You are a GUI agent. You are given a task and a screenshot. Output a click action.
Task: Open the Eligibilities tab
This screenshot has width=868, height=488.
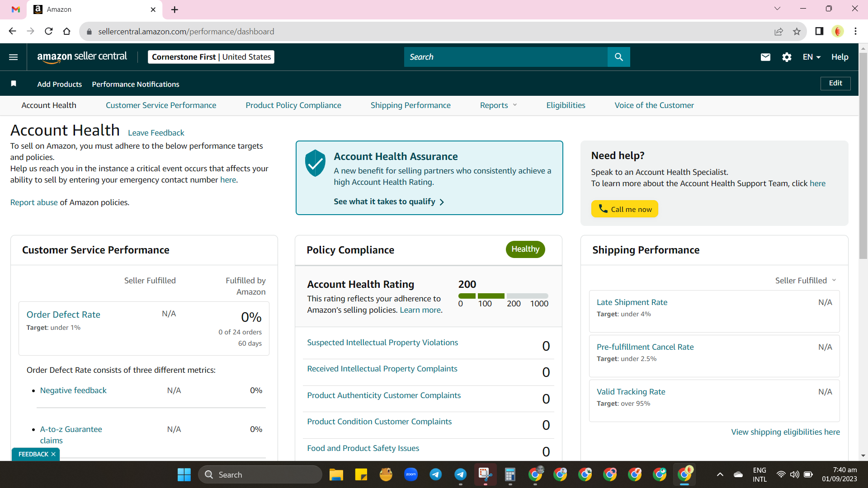click(566, 105)
